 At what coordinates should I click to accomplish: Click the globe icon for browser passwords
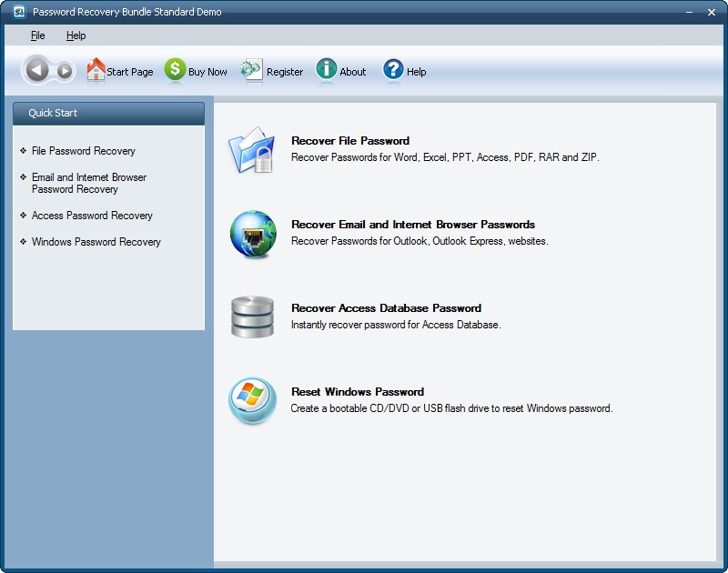[x=252, y=231]
